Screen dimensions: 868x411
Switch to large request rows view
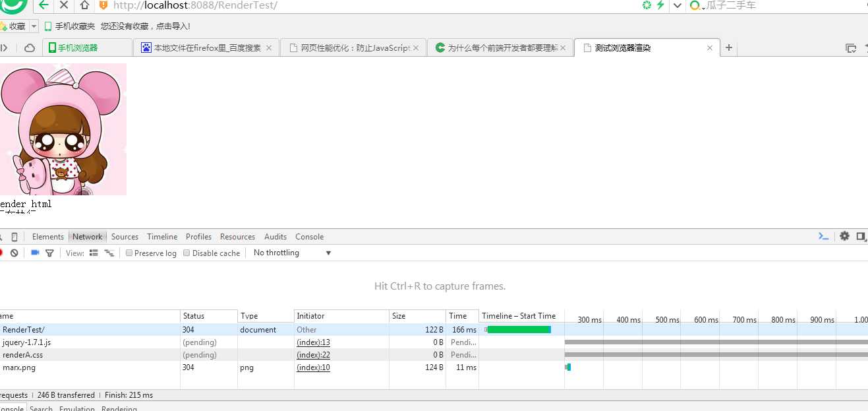point(94,253)
